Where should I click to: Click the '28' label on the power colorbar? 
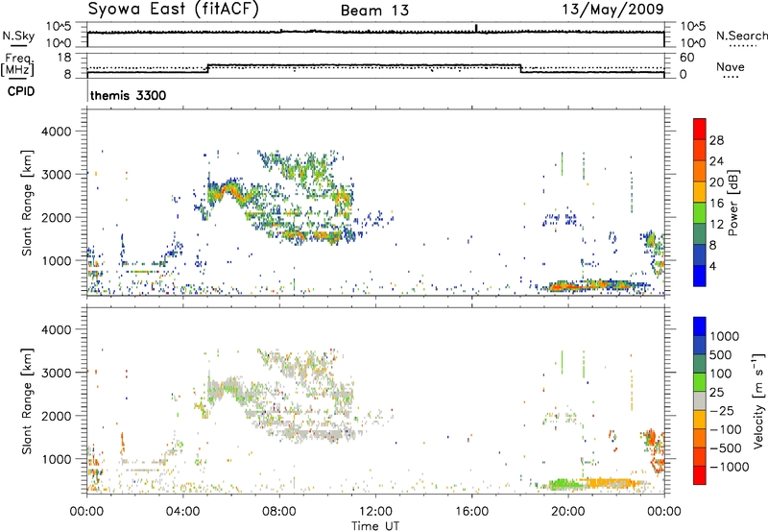coord(716,140)
